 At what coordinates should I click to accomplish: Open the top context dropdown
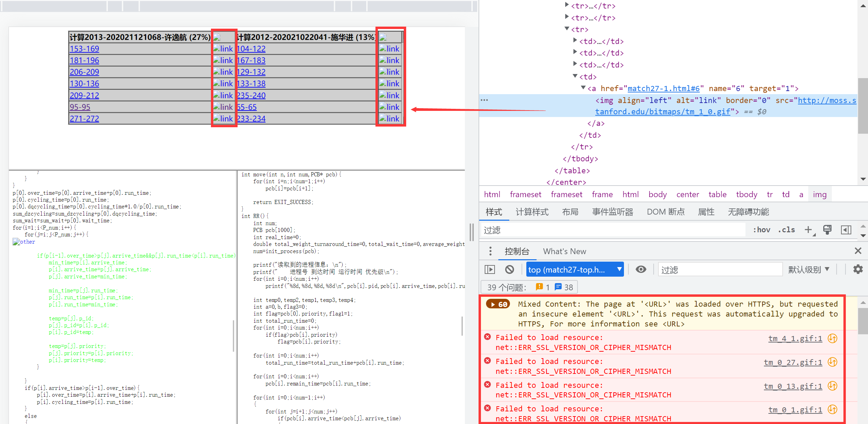pos(575,269)
